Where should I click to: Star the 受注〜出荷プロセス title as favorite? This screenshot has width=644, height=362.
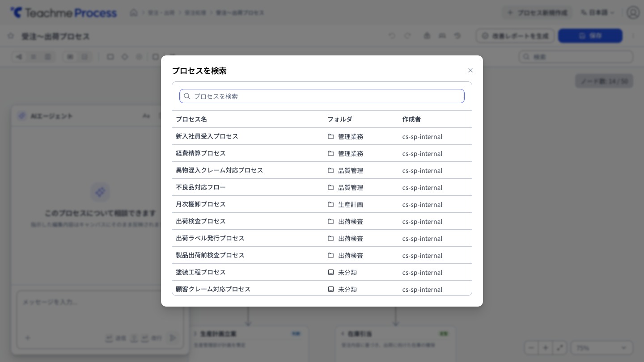pyautogui.click(x=11, y=36)
